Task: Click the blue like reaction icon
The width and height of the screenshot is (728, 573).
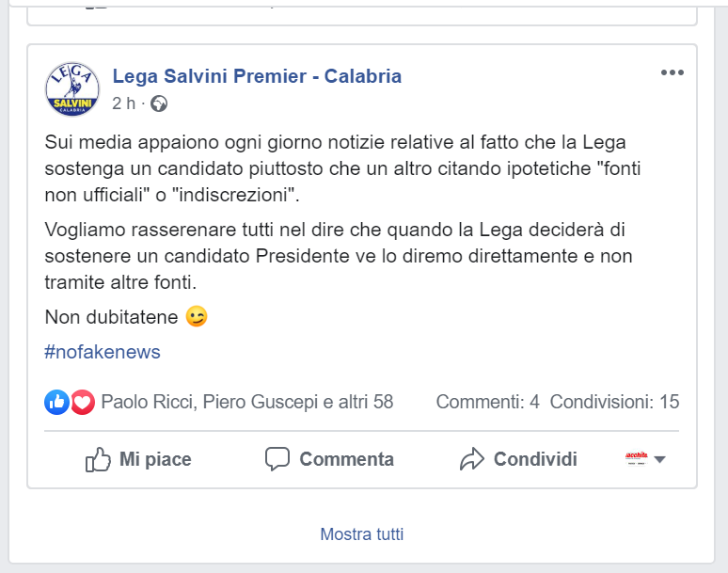Action: [x=56, y=402]
